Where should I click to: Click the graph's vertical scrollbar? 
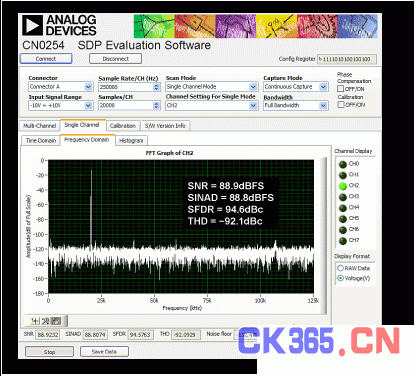click(x=324, y=236)
